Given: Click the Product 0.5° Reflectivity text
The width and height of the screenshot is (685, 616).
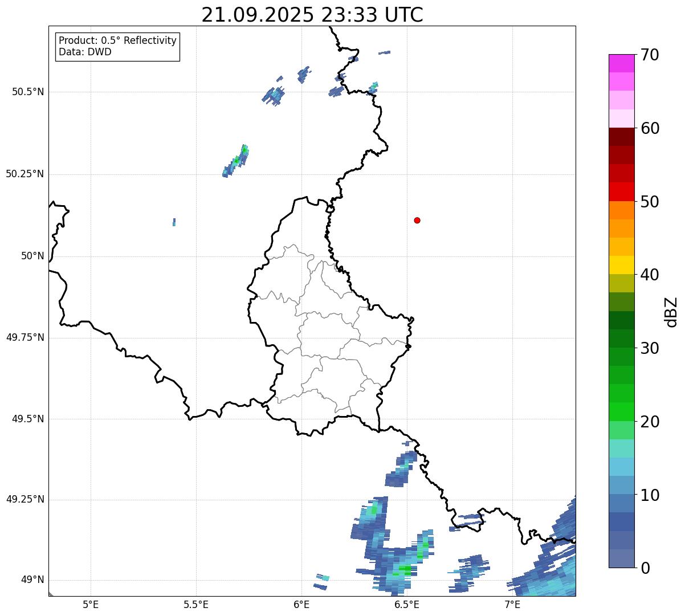Looking at the screenshot, I should point(117,41).
